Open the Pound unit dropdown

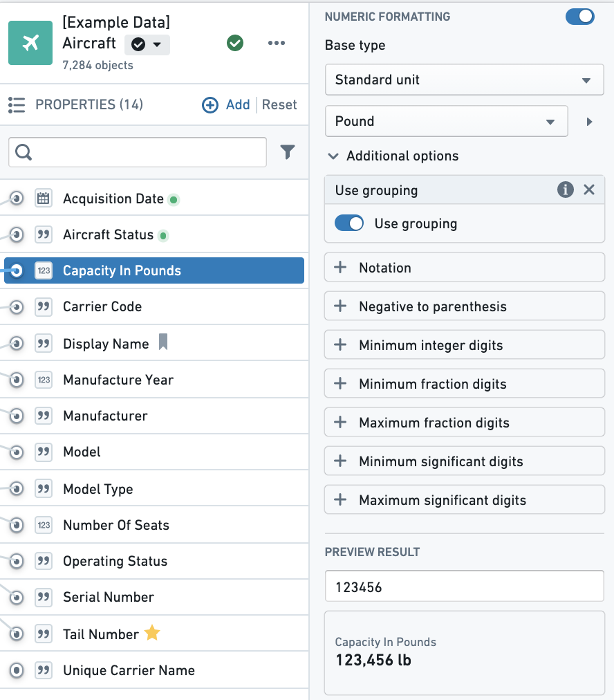tap(446, 121)
